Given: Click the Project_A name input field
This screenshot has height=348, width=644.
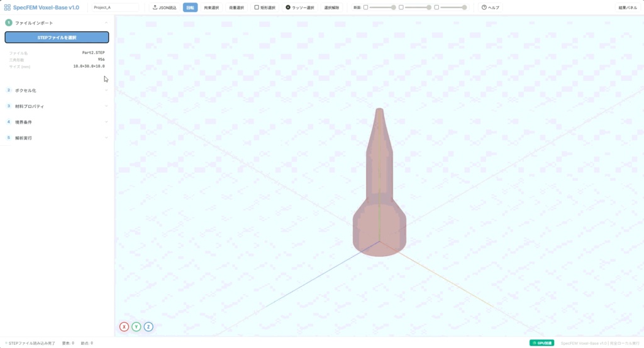Looking at the screenshot, I should [115, 8].
